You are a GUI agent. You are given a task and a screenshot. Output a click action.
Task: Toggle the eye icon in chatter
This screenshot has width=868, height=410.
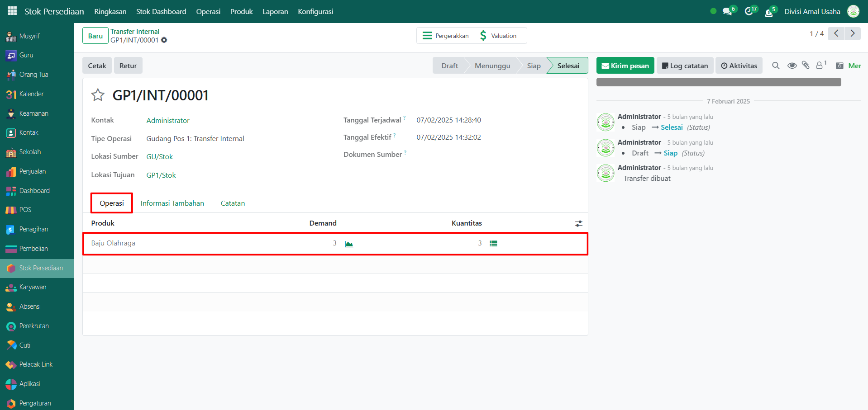pos(792,66)
